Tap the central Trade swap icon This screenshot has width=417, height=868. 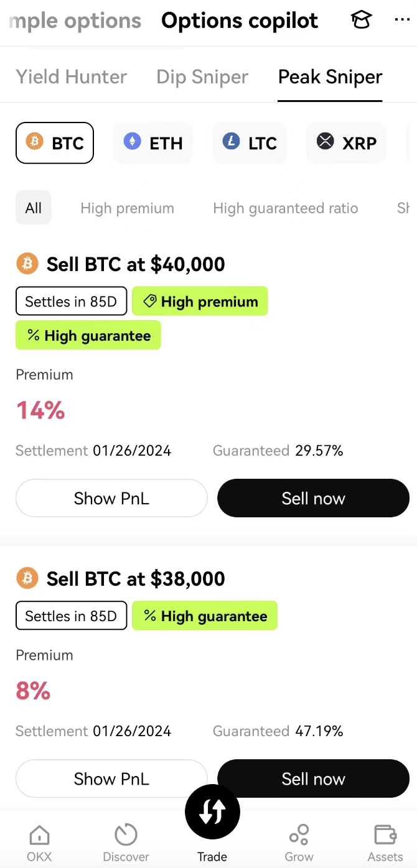(x=212, y=811)
